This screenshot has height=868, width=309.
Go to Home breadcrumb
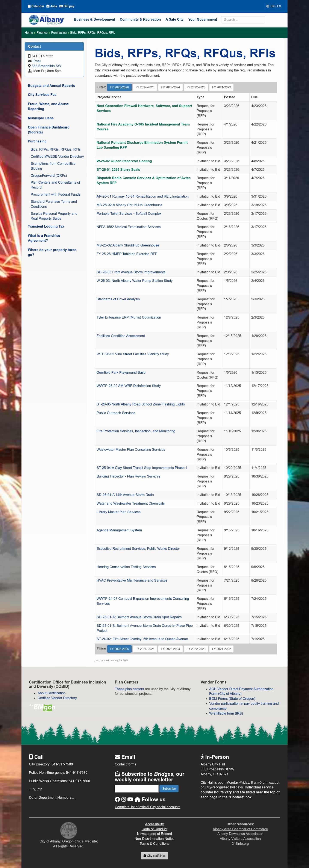(x=29, y=33)
